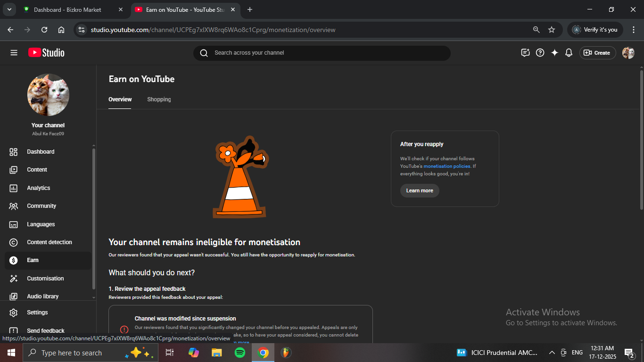Viewport: 644px width, 362px height.
Task: Open Content detection in sidebar
Action: pyautogui.click(x=49, y=242)
